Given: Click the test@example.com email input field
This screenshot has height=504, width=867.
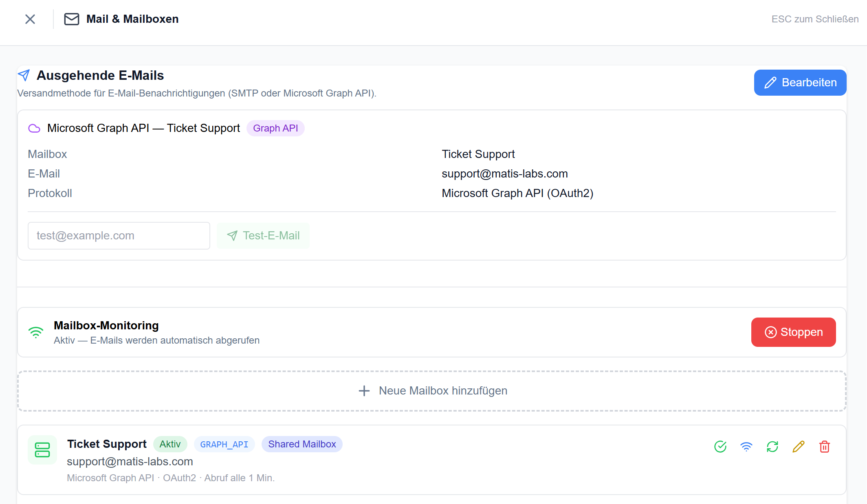Looking at the screenshot, I should 118,235.
